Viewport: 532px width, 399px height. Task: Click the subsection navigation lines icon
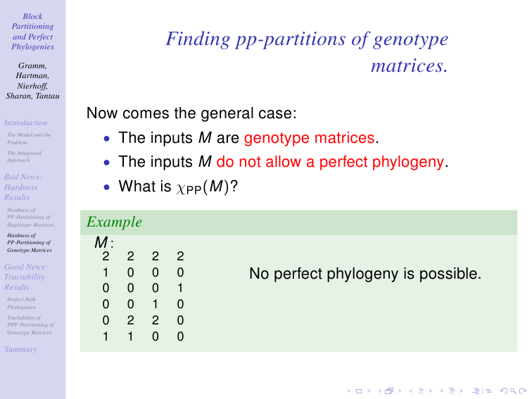coord(421,391)
